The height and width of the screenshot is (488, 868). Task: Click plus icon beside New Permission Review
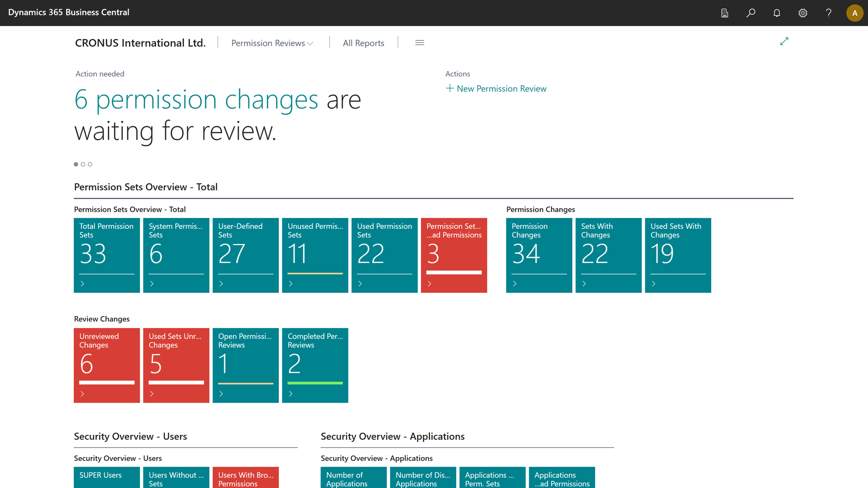coord(450,88)
